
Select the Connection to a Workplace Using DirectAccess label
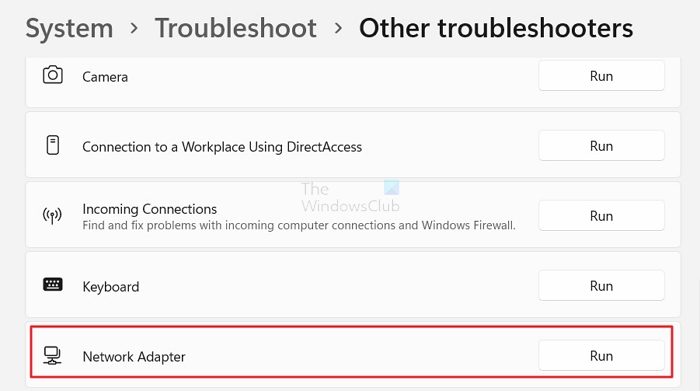pos(222,147)
